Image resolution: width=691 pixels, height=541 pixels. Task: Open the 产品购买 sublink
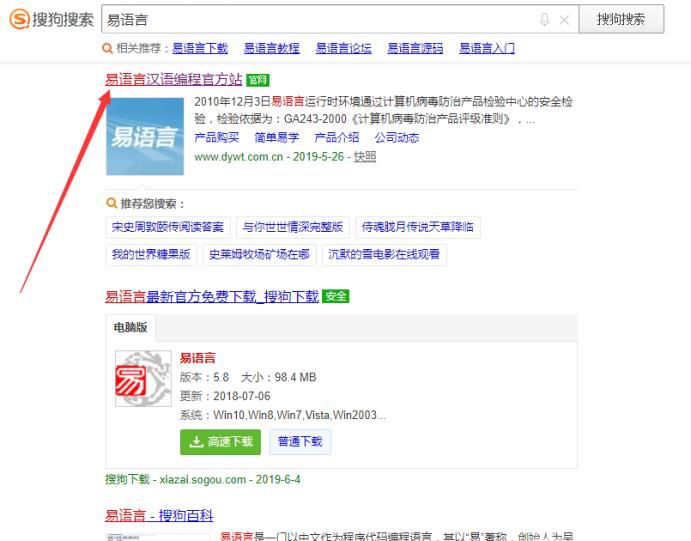click(x=216, y=137)
